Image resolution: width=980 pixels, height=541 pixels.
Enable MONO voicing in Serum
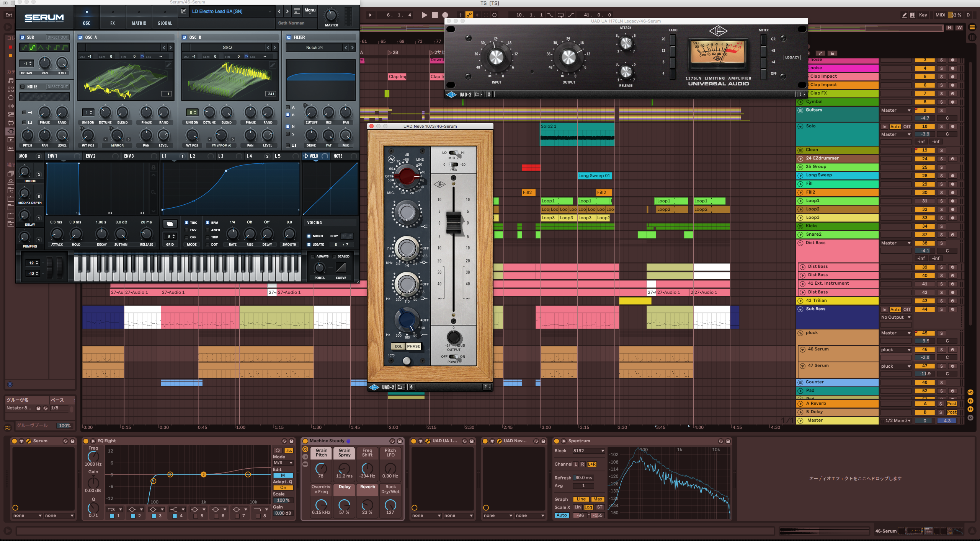click(x=309, y=236)
